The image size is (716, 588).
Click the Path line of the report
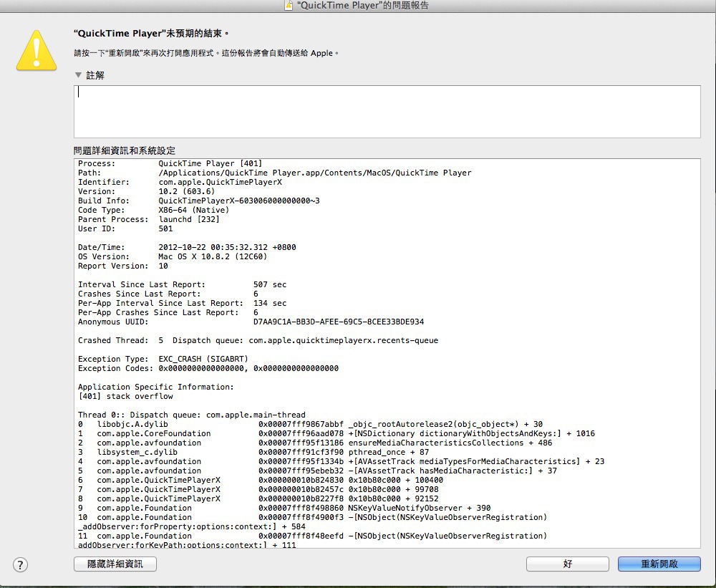[274, 173]
